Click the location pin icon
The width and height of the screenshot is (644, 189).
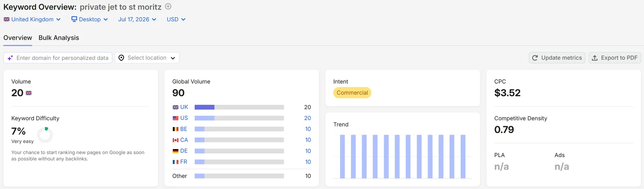pyautogui.click(x=121, y=58)
